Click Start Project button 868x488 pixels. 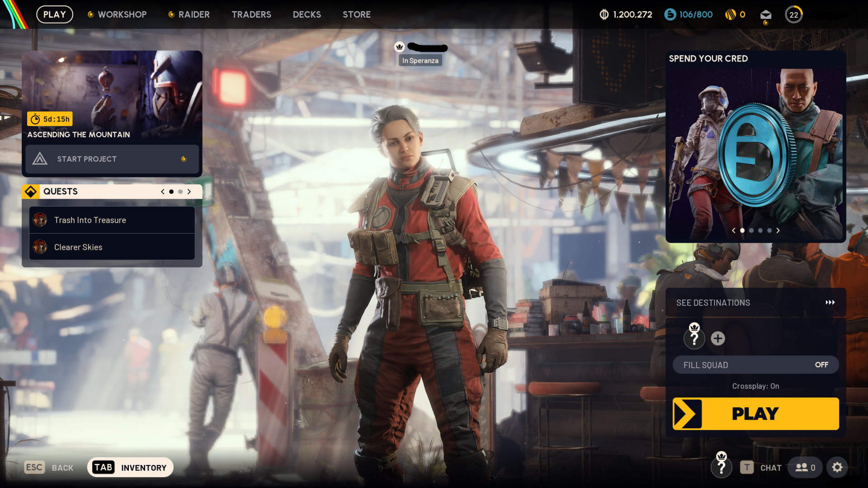(x=112, y=159)
